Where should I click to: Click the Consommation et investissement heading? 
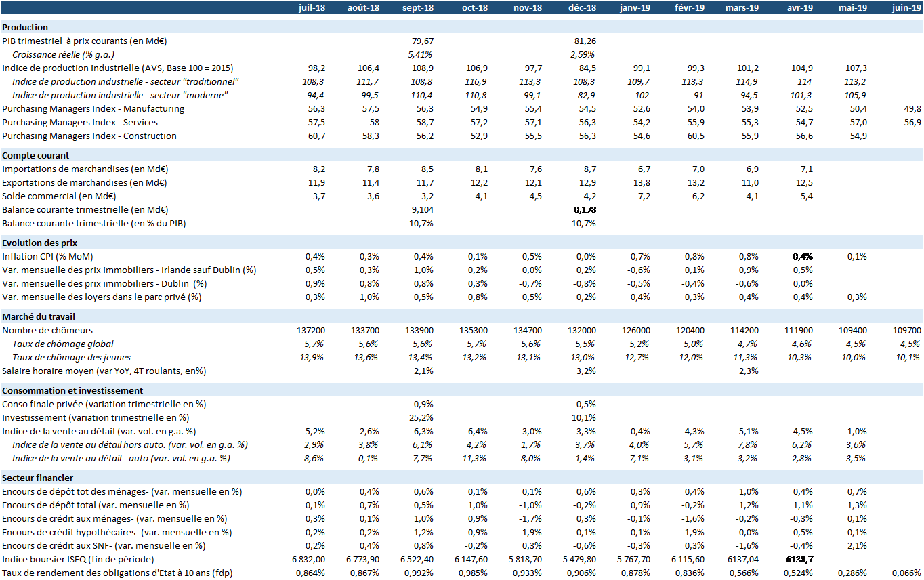[x=72, y=390]
